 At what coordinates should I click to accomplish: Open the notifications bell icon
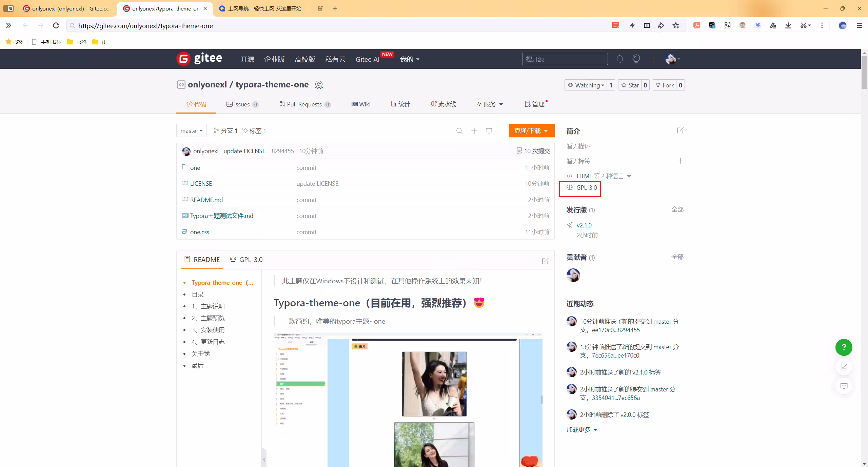619,59
